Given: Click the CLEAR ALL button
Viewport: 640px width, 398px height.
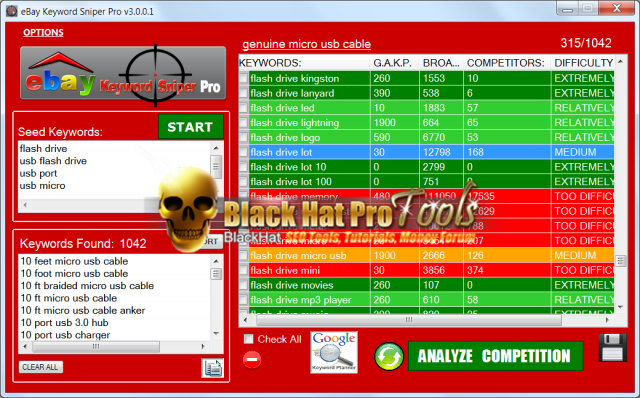Looking at the screenshot, I should [40, 367].
